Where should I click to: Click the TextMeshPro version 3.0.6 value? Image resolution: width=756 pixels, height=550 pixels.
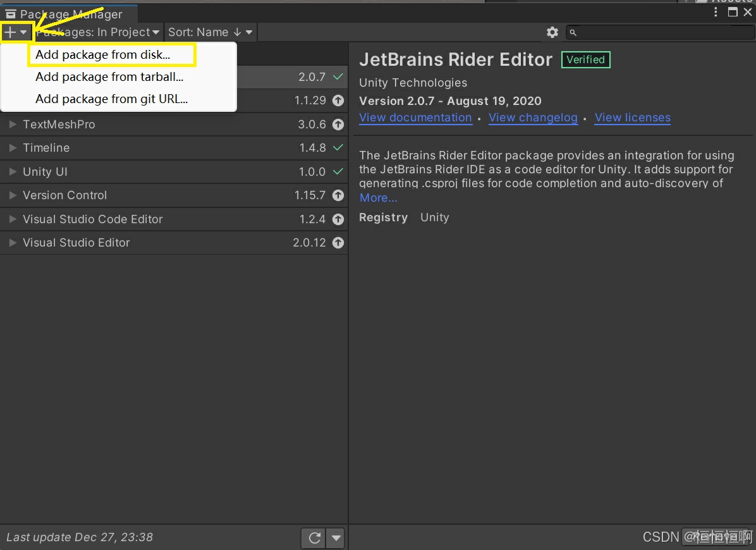[312, 125]
